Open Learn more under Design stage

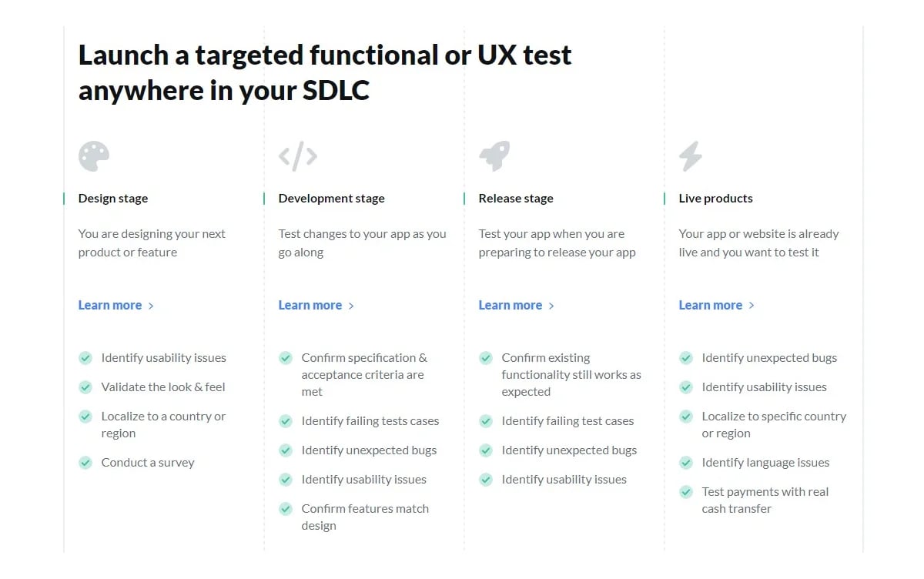click(x=110, y=305)
